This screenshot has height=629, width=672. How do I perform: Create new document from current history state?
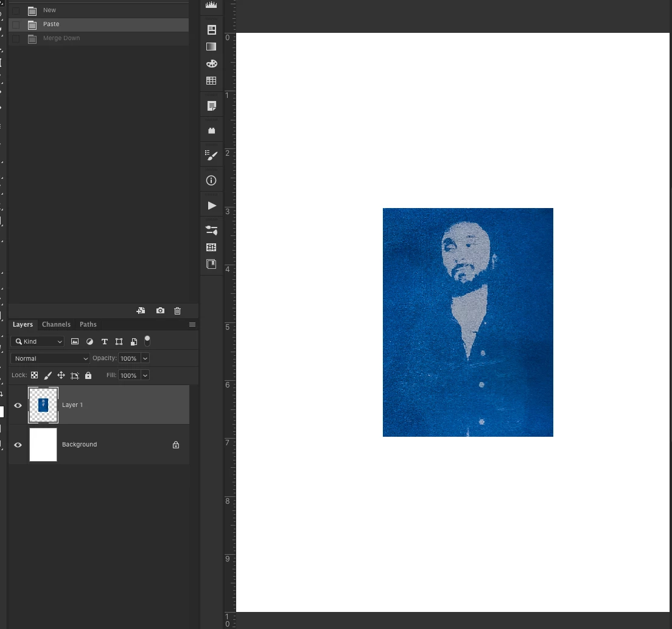[141, 310]
